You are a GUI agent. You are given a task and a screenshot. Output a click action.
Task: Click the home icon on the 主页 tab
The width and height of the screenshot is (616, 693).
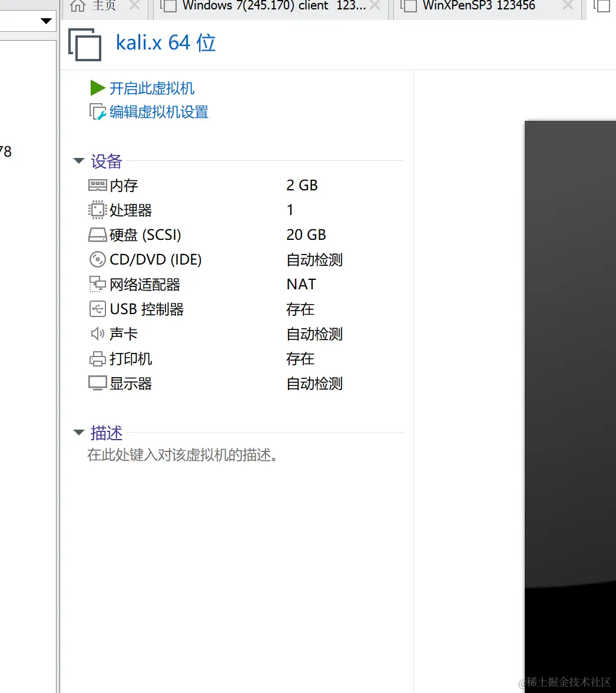[x=78, y=6]
